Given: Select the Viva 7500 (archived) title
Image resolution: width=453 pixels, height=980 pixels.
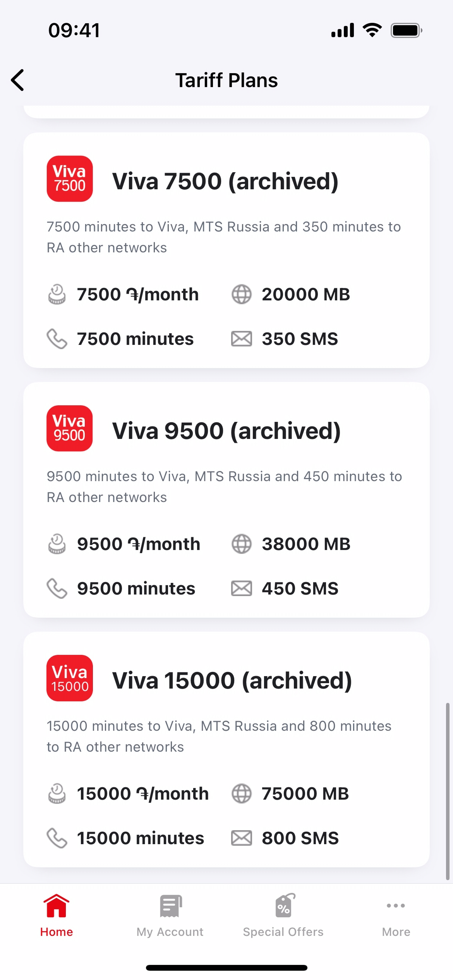Looking at the screenshot, I should pos(225,181).
